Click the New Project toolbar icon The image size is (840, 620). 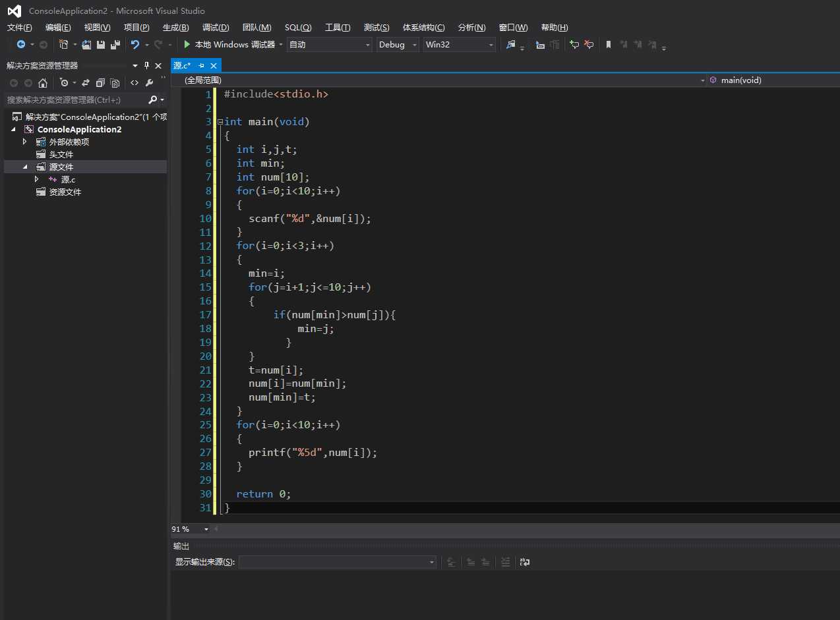tap(64, 45)
